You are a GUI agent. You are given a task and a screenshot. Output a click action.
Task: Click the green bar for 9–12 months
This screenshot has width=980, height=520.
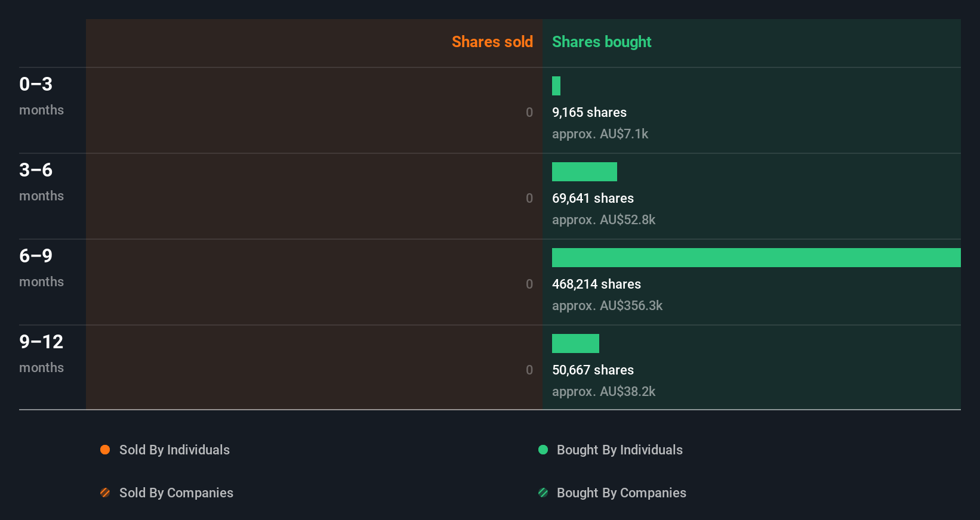[x=575, y=343]
